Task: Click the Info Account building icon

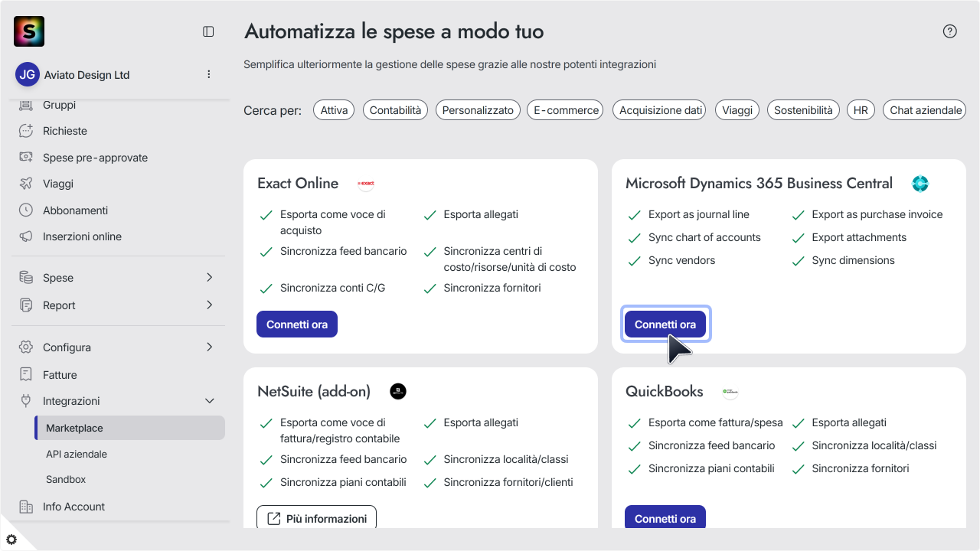Action: tap(26, 507)
